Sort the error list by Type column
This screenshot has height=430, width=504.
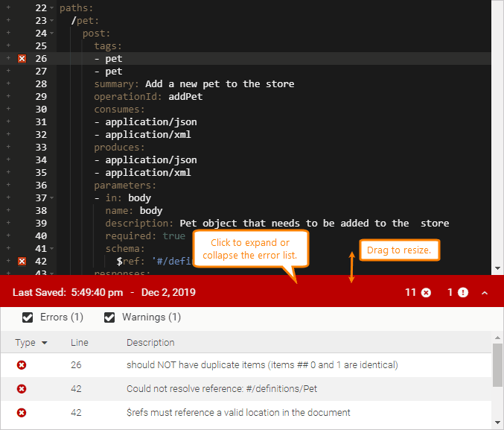click(31, 343)
